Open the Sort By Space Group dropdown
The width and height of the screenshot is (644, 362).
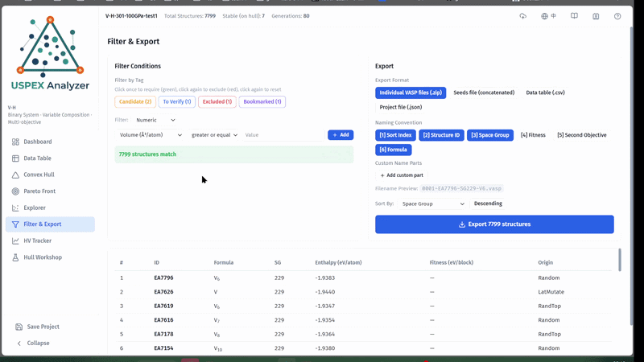pyautogui.click(x=432, y=204)
